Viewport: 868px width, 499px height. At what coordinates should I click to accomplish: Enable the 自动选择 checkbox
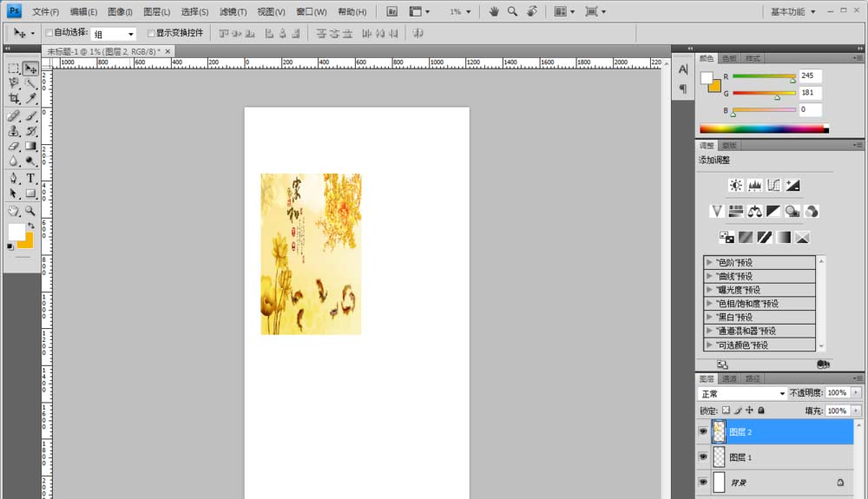pos(49,33)
